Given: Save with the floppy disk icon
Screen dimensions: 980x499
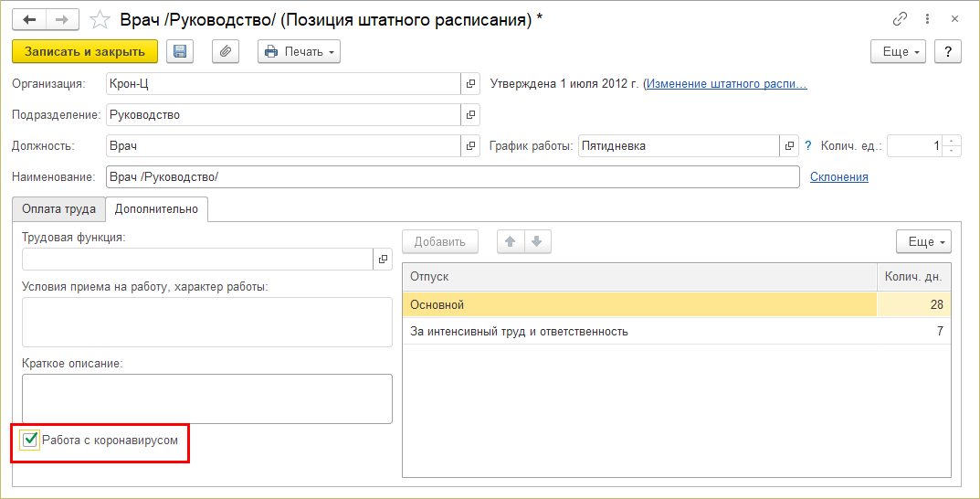Looking at the screenshot, I should coord(179,52).
